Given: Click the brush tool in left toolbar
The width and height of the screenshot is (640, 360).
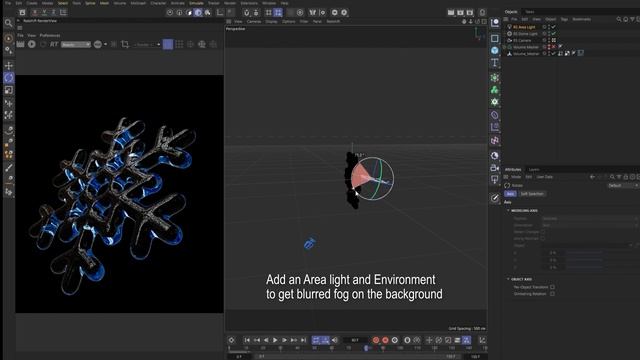Looking at the screenshot, I should point(9,167).
